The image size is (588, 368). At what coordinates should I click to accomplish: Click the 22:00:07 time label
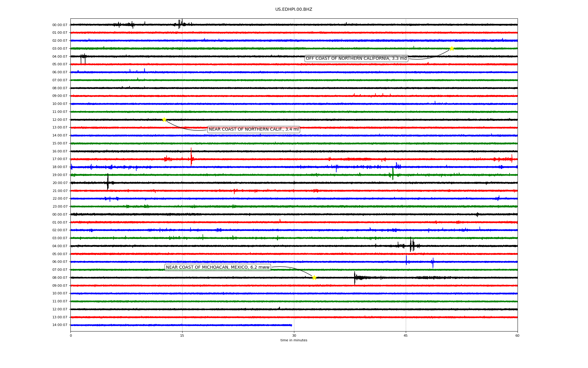60,199
